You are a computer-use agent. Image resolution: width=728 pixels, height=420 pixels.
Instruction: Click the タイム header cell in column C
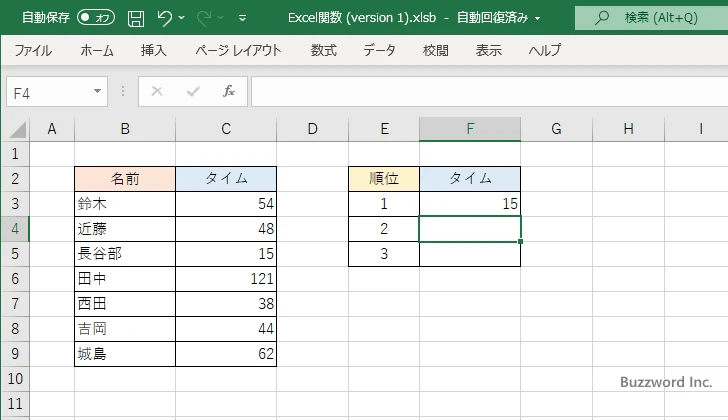[226, 179]
